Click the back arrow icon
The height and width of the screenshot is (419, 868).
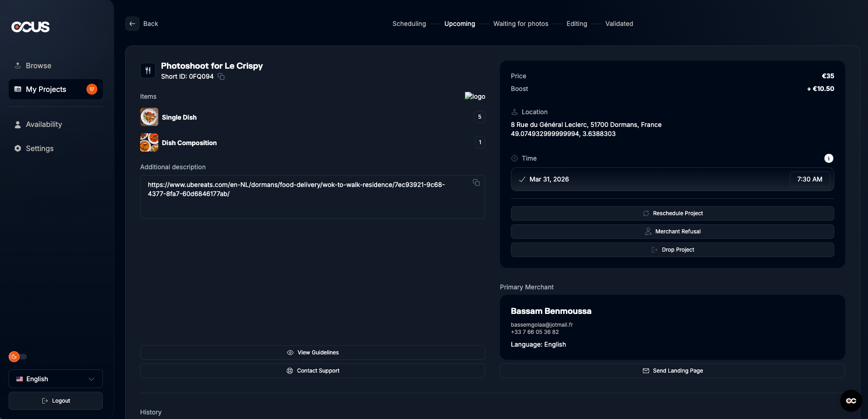132,24
